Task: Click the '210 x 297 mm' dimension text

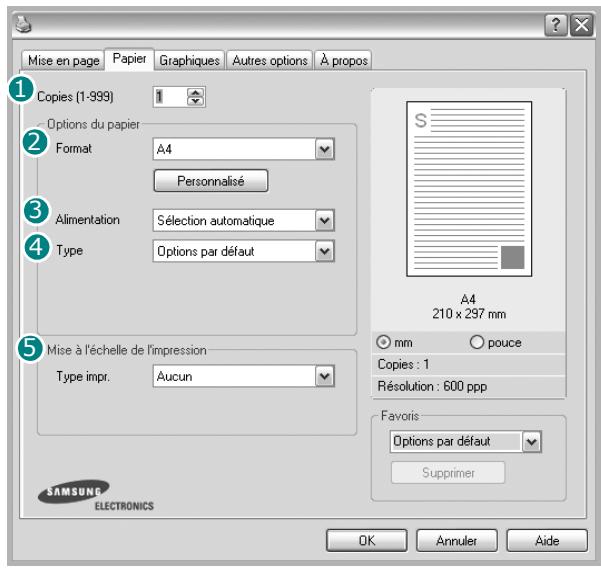Action: coord(469,314)
